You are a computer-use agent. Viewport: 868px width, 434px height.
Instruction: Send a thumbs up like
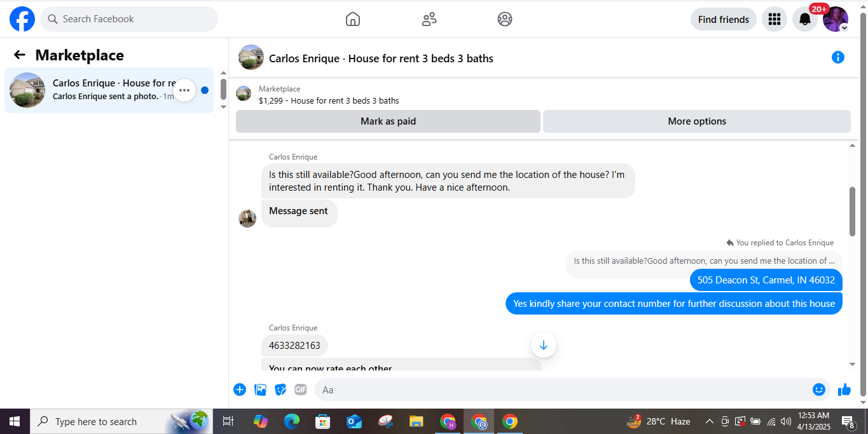[844, 390]
